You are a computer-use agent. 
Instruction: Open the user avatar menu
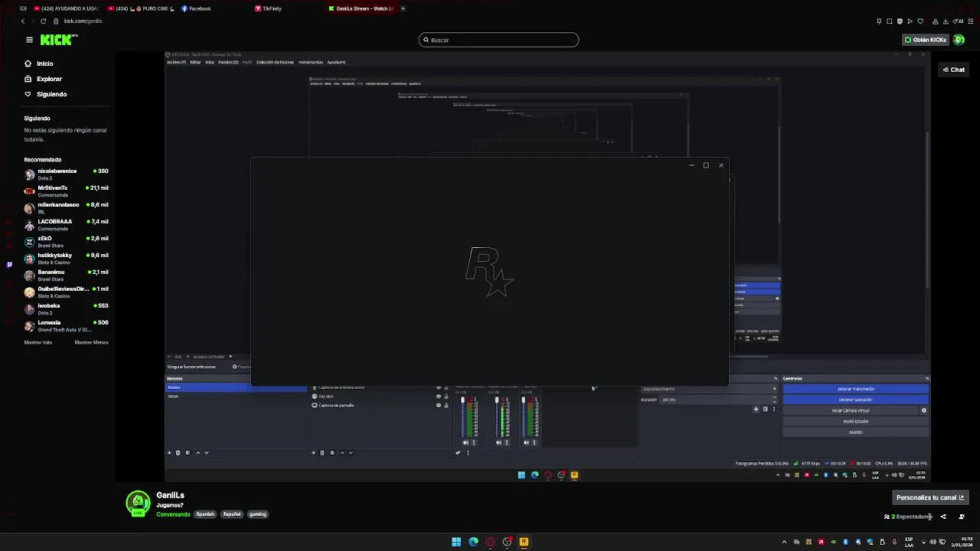click(x=959, y=40)
